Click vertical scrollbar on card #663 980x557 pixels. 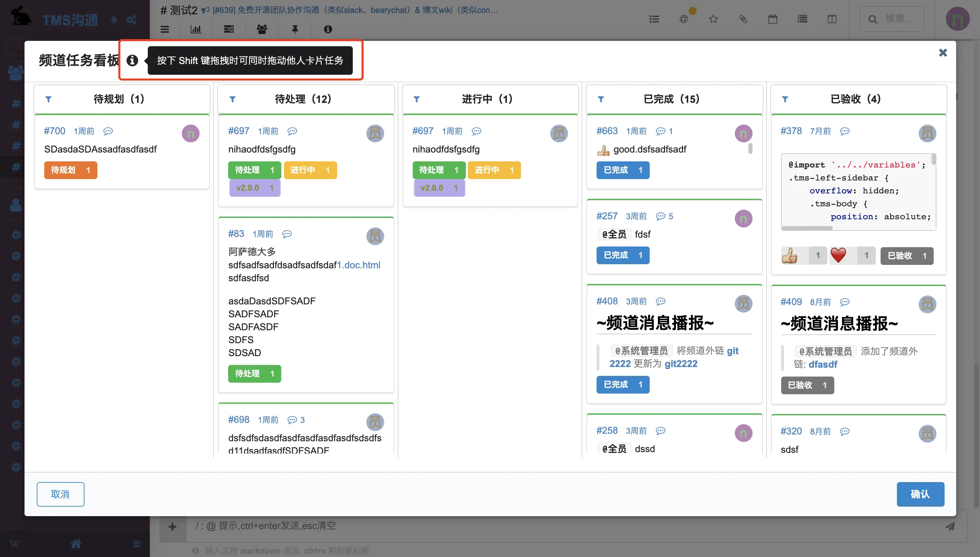coord(750,148)
